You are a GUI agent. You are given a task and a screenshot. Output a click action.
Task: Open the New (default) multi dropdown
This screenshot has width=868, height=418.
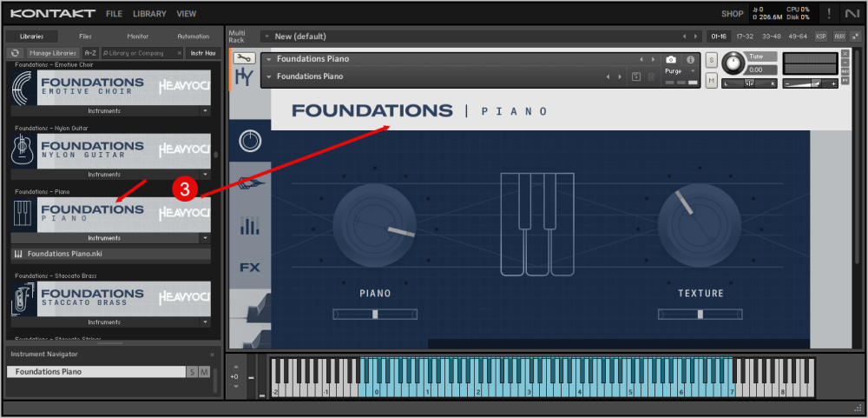pyautogui.click(x=266, y=36)
